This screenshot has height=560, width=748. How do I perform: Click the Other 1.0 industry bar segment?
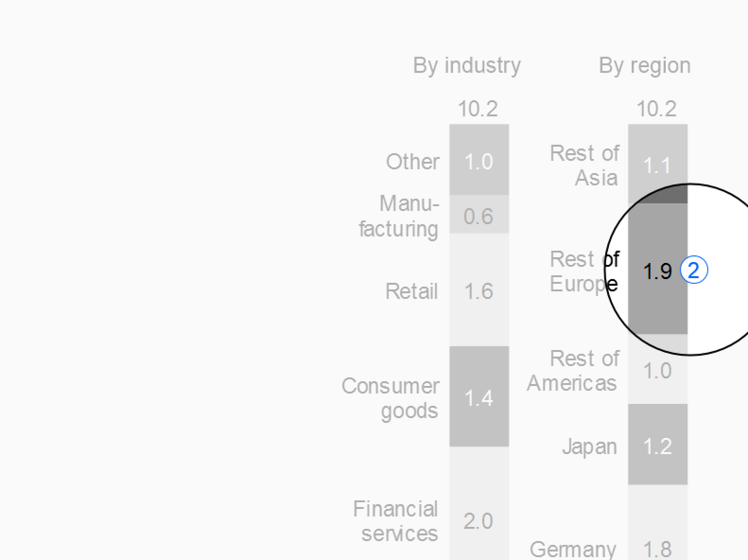coord(479,159)
